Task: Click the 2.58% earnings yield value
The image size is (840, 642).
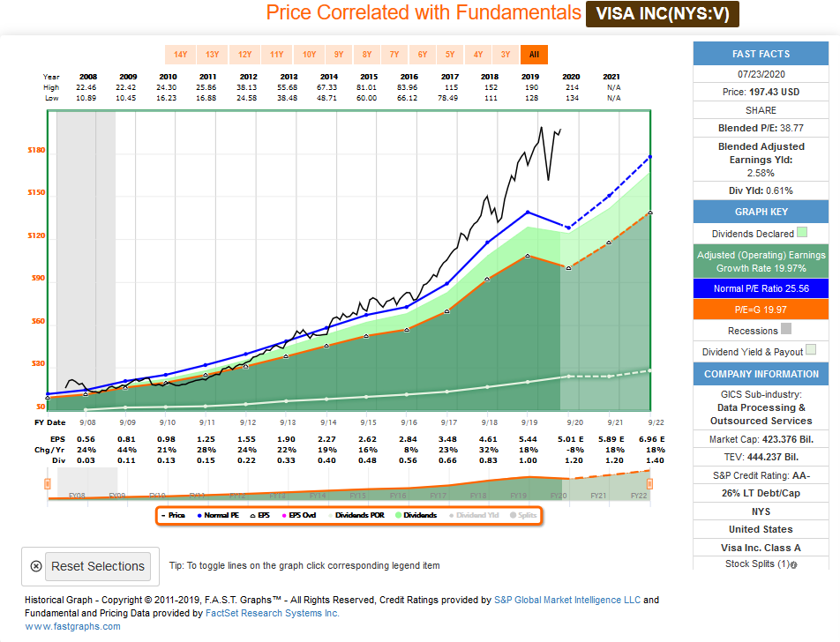Action: pos(761,173)
